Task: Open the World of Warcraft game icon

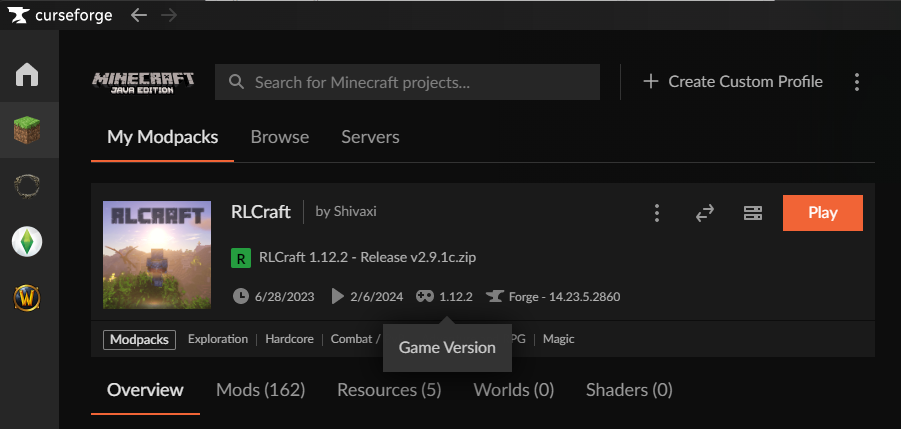Action: [27, 297]
